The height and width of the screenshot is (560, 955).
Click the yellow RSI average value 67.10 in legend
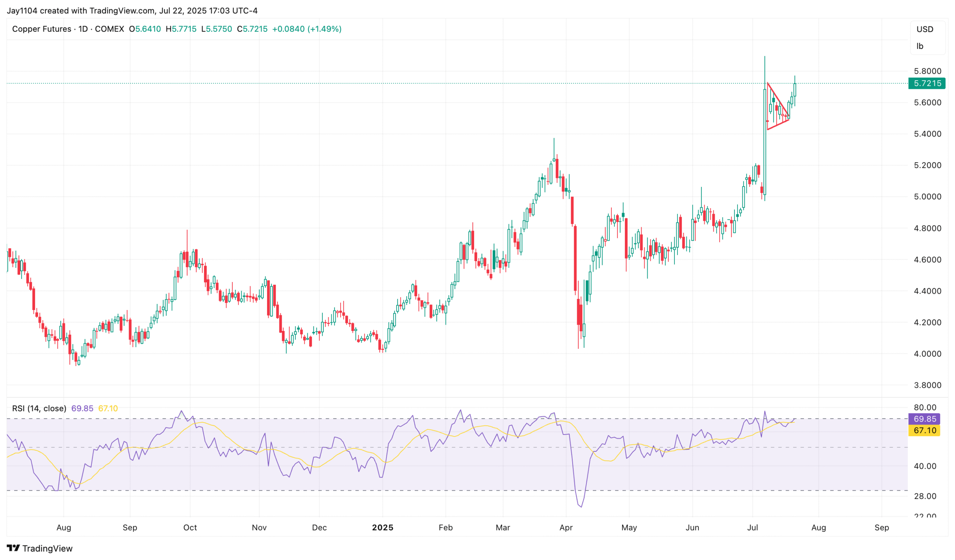[x=108, y=409]
